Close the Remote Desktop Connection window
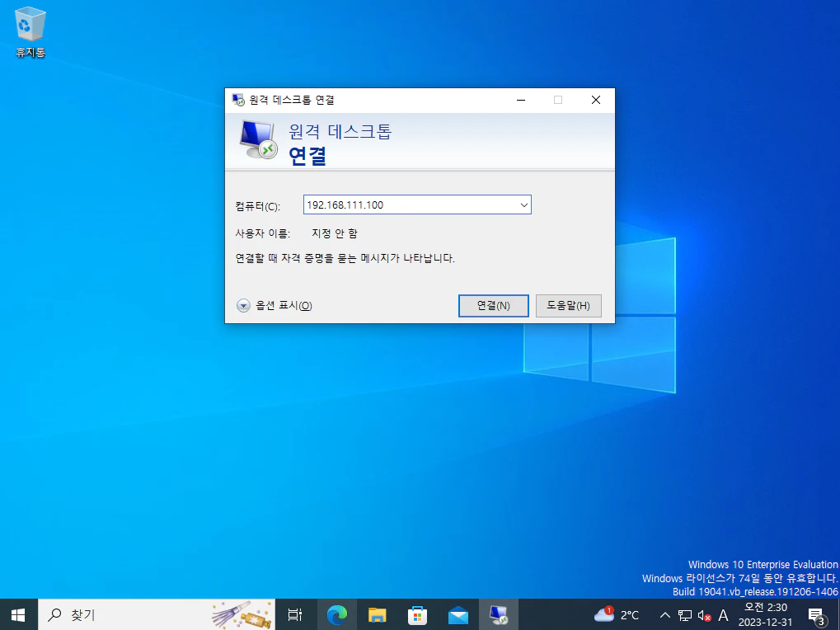This screenshot has width=840, height=630. point(596,100)
